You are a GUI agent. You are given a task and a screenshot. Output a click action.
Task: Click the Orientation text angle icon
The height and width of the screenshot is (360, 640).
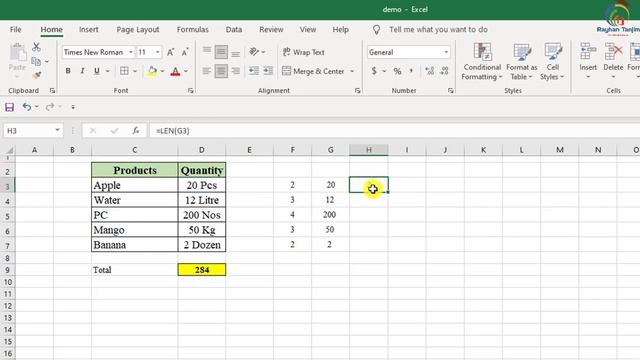[x=254, y=52]
